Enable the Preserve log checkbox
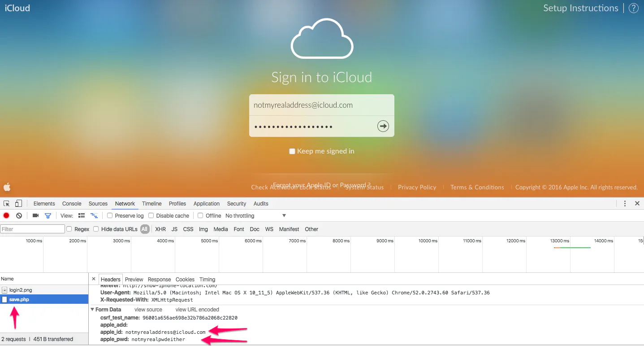Screen dimensions: 644x346 coord(110,215)
